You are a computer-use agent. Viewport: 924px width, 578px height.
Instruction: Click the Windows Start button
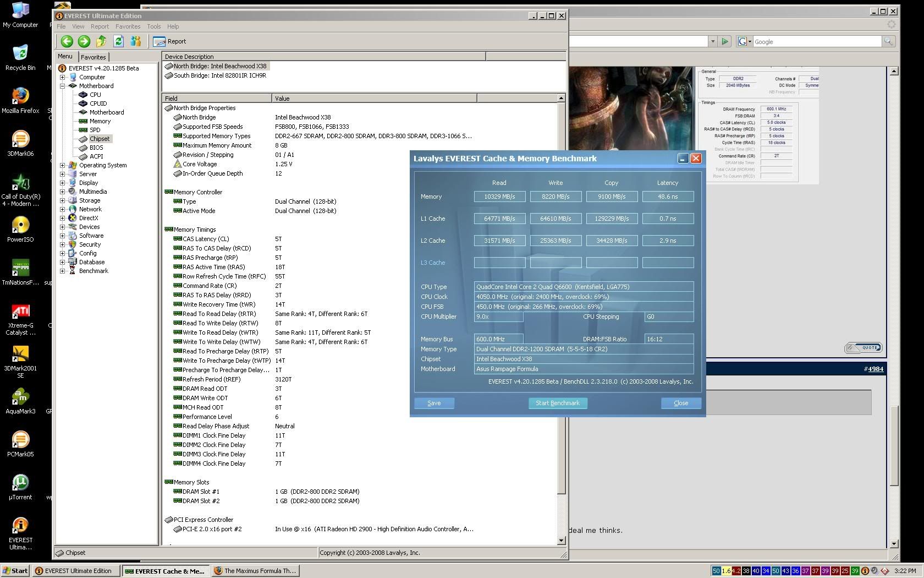(15, 571)
